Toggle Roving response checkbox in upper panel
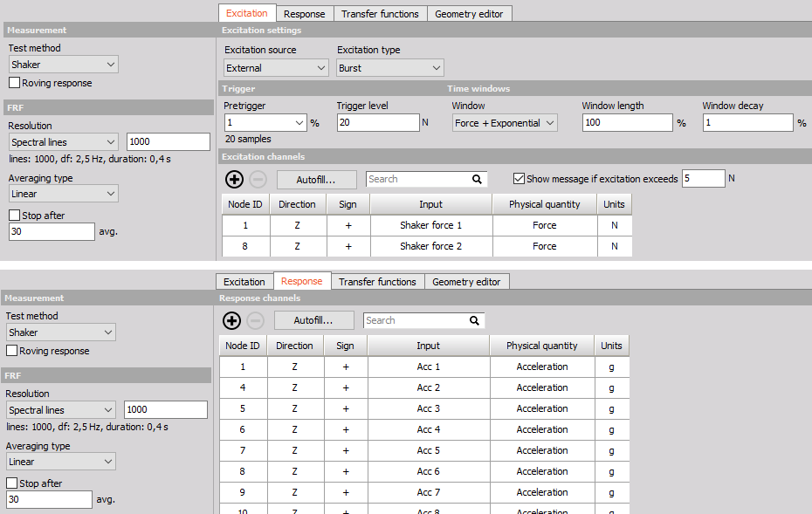This screenshot has width=812, height=514. (15, 83)
